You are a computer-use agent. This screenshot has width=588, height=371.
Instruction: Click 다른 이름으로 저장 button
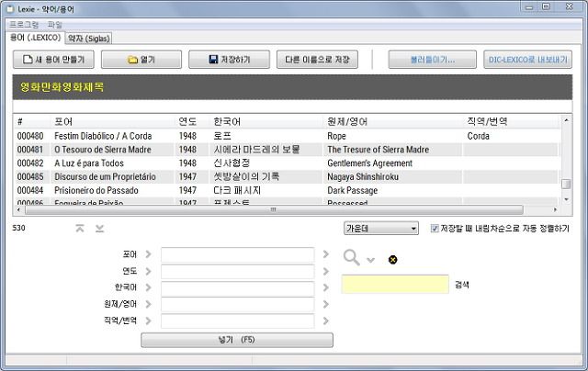[x=317, y=60]
